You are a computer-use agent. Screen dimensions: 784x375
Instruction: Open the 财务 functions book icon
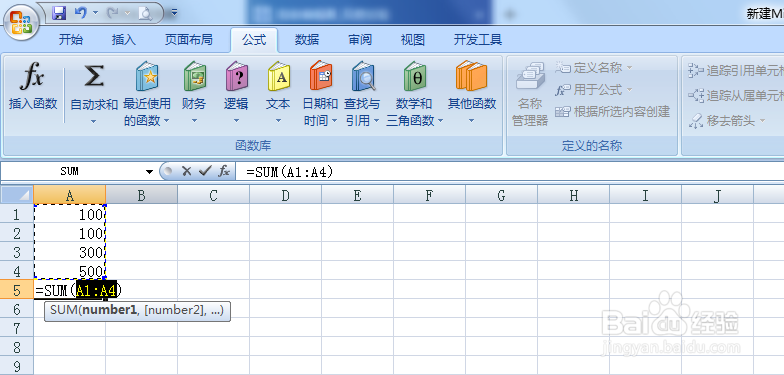[194, 76]
